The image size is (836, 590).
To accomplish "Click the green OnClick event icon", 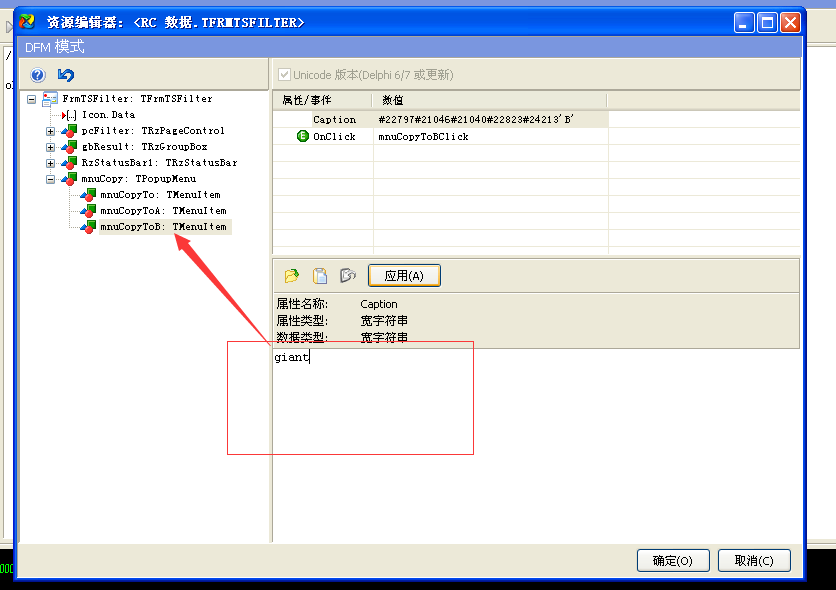I will point(303,136).
